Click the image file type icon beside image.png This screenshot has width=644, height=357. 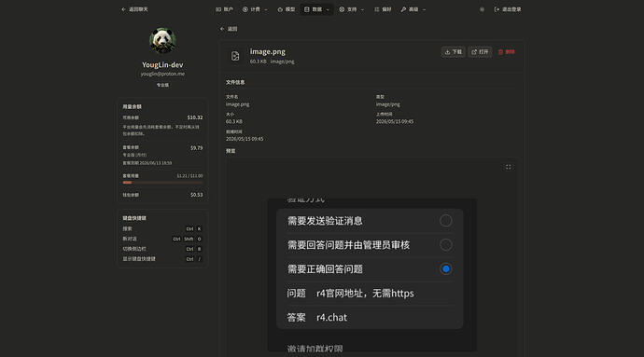click(235, 56)
